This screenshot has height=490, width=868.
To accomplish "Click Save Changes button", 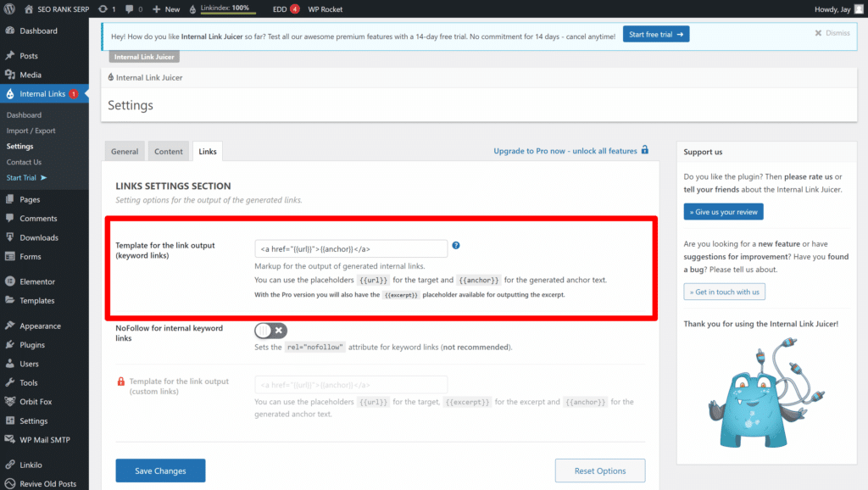I will (160, 471).
